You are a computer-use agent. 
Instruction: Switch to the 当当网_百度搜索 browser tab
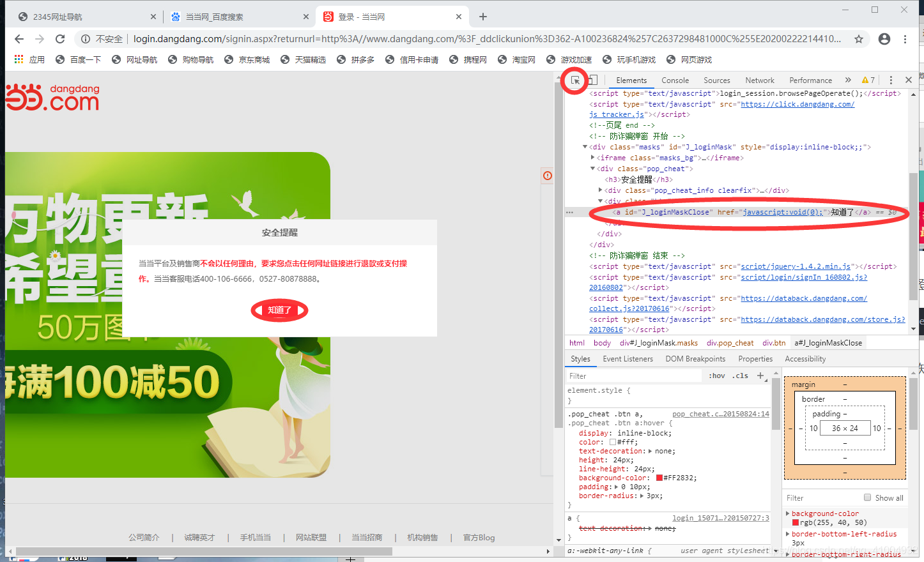(239, 17)
